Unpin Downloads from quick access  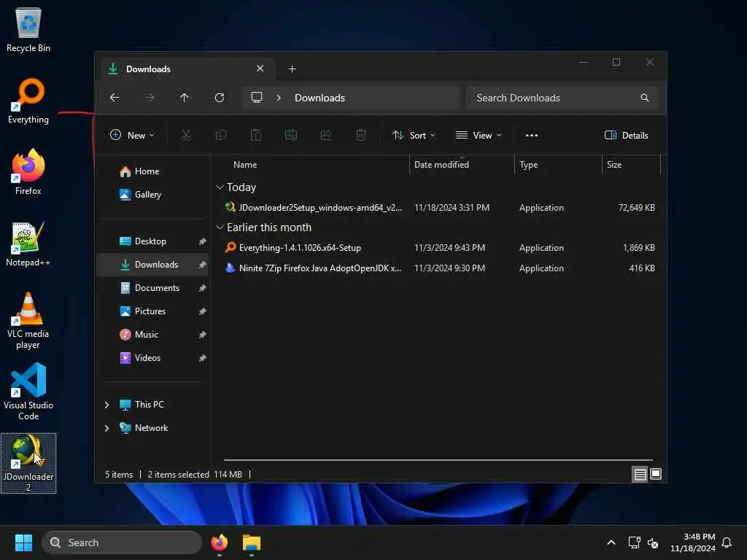(203, 265)
